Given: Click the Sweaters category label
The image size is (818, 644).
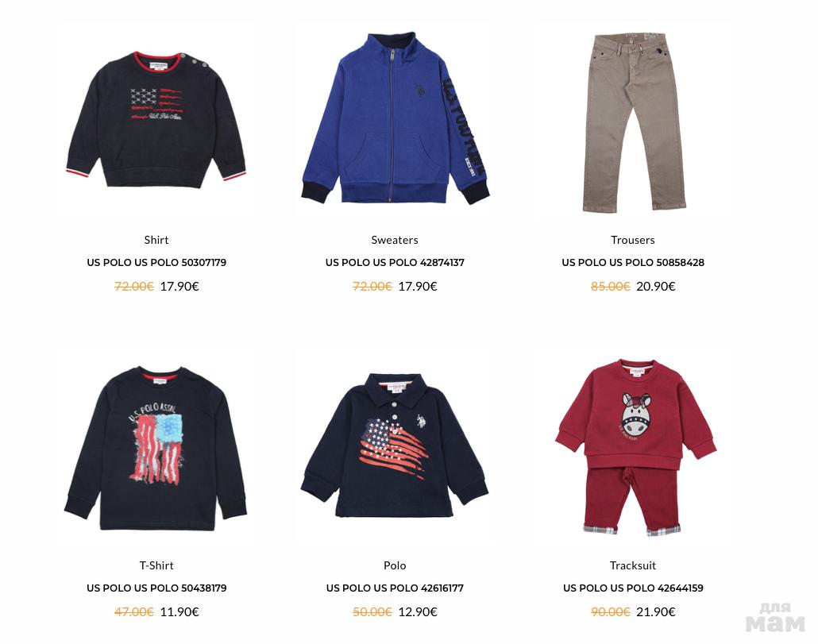Looking at the screenshot, I should click(395, 240).
